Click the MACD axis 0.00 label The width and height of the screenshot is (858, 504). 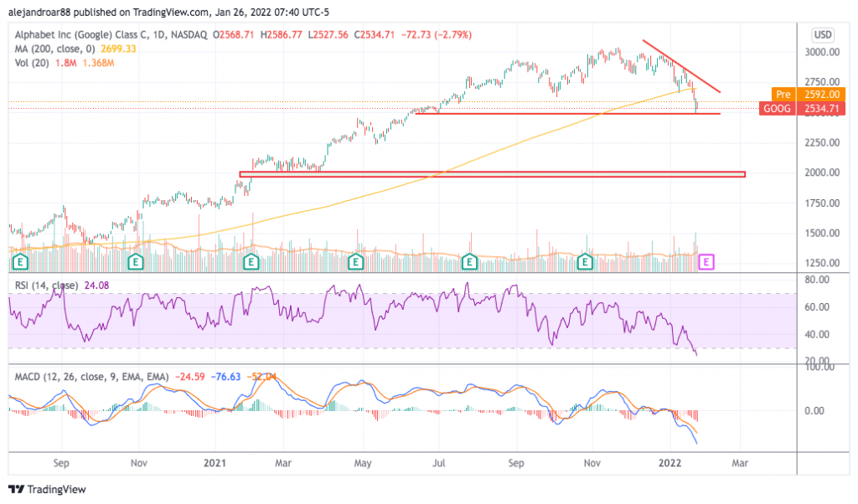coord(814,410)
